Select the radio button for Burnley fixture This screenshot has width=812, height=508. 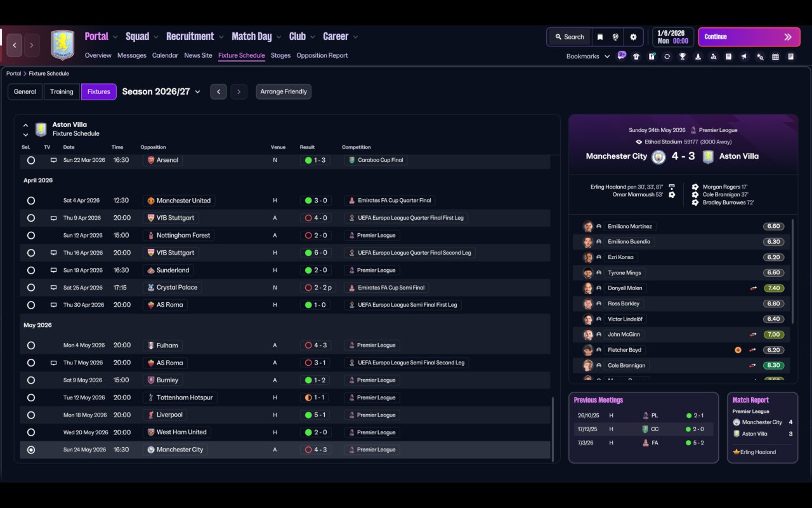click(x=31, y=380)
